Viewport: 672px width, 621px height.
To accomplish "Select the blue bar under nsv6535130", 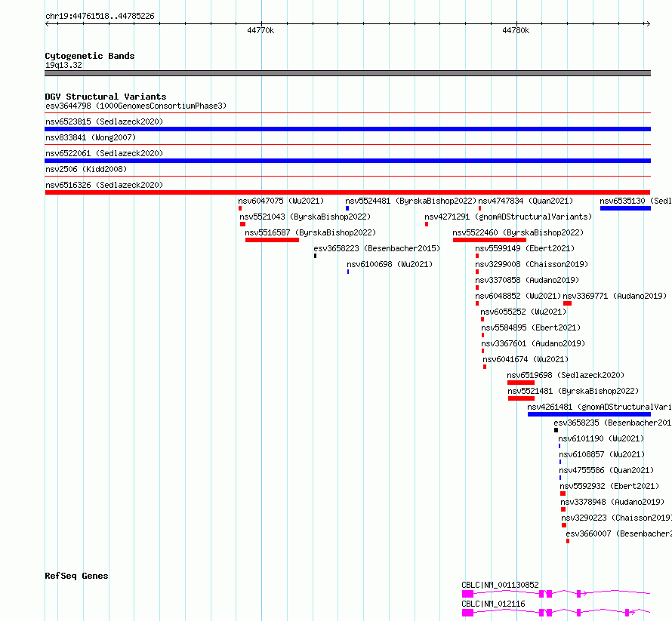I will click(x=625, y=208).
